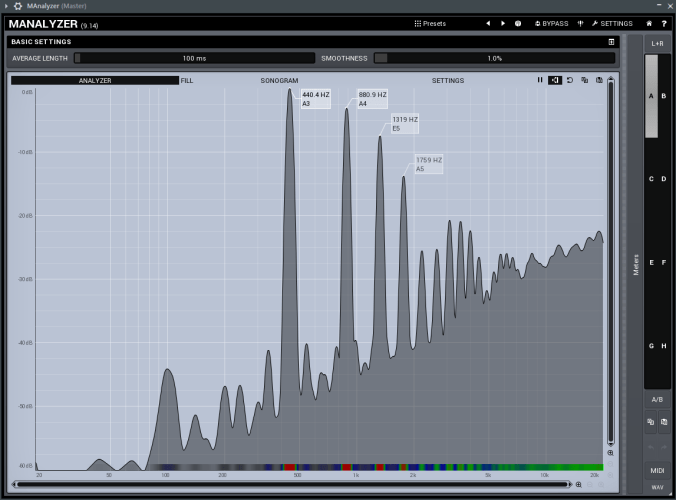Click the MIDI button
The height and width of the screenshot is (500, 676).
pyautogui.click(x=657, y=470)
